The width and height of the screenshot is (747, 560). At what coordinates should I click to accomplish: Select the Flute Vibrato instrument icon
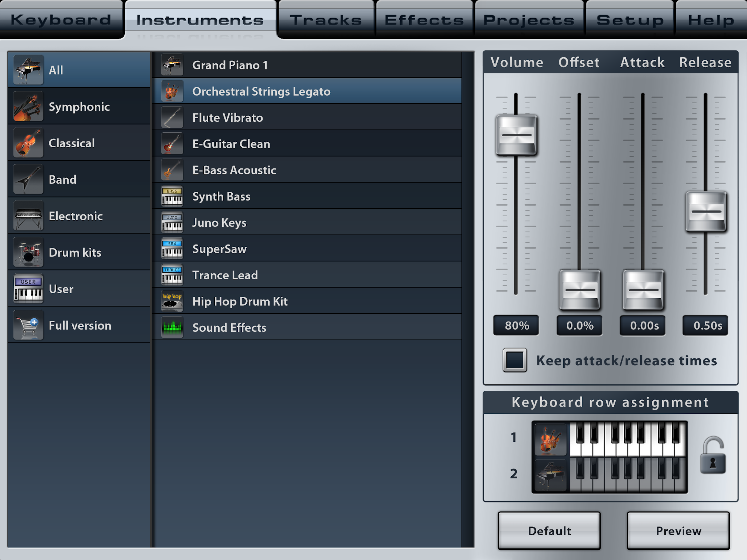[172, 118]
